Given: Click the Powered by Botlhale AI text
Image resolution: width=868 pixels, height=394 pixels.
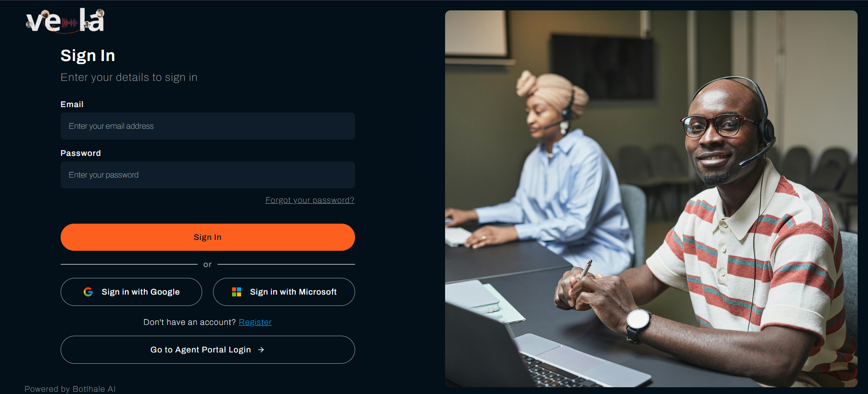Looking at the screenshot, I should [70, 389].
